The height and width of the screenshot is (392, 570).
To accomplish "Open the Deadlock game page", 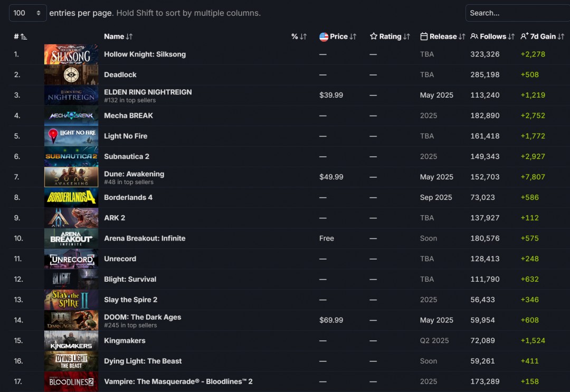I will [x=120, y=75].
